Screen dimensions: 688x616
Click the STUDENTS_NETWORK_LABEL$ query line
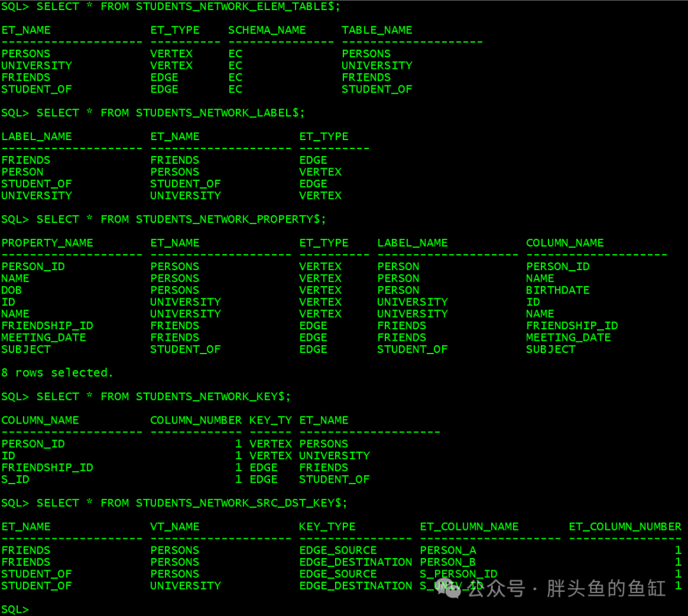point(153,113)
